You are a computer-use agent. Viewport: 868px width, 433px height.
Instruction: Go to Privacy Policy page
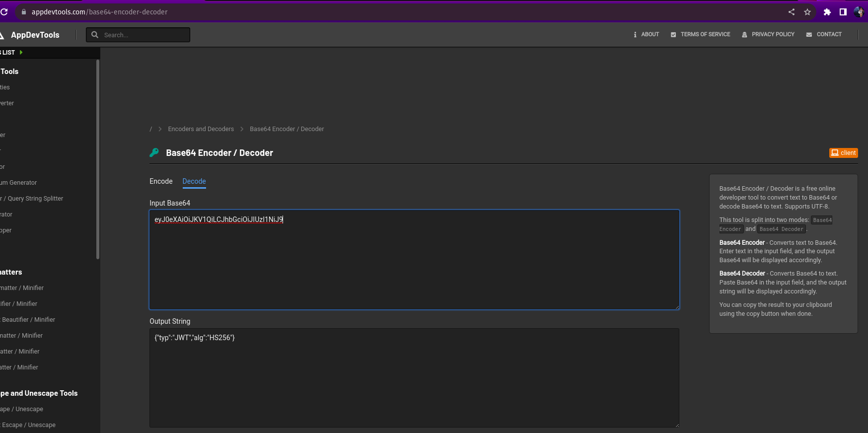click(x=768, y=35)
